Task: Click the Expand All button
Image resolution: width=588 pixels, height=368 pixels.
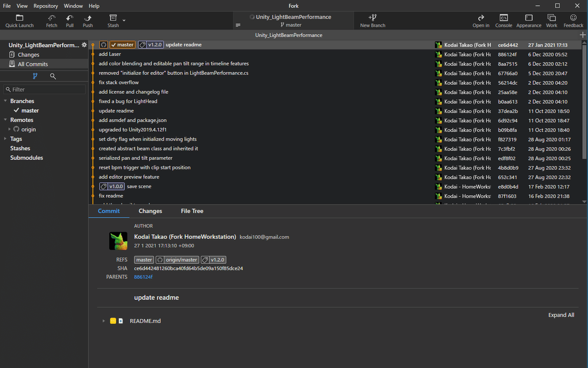Action: pyautogui.click(x=561, y=315)
